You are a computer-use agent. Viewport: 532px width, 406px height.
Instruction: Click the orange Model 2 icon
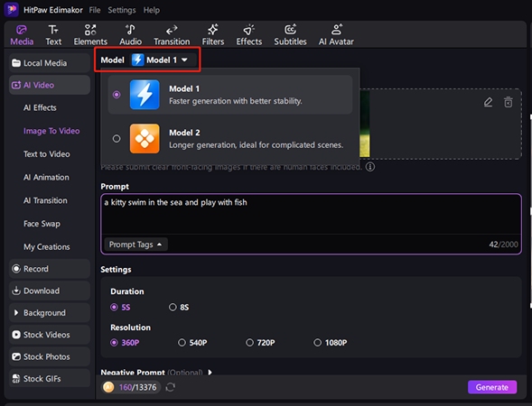tap(145, 138)
